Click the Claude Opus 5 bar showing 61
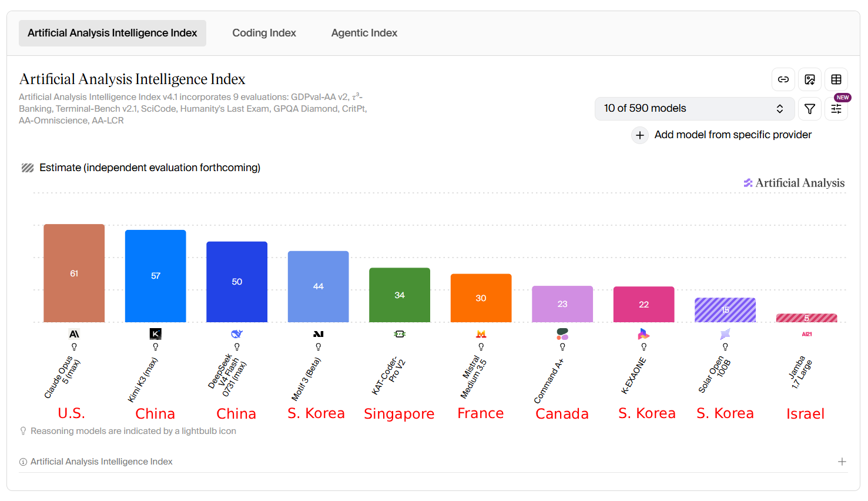 74,273
